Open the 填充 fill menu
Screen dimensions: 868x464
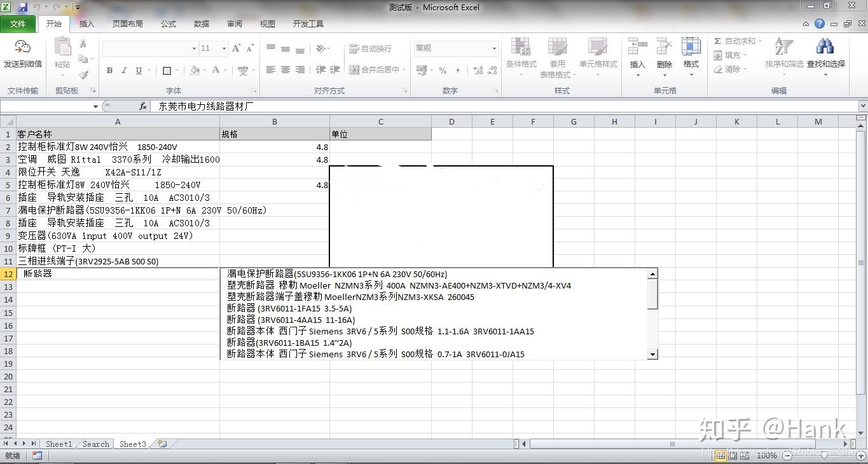click(730, 55)
